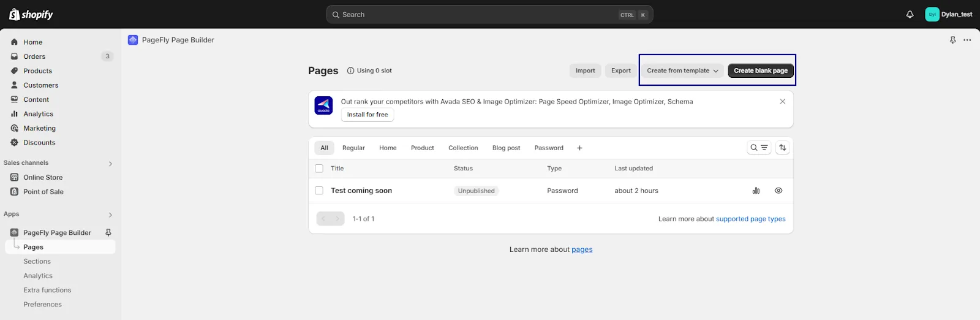Click the Orders sidebar icon
Viewport: 980px width, 320px height.
pyautogui.click(x=14, y=56)
